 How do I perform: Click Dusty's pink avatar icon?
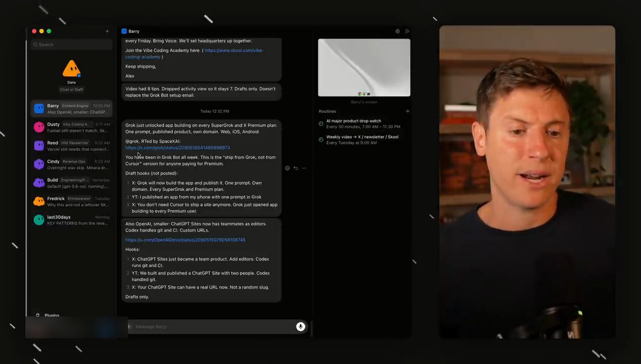click(x=39, y=127)
